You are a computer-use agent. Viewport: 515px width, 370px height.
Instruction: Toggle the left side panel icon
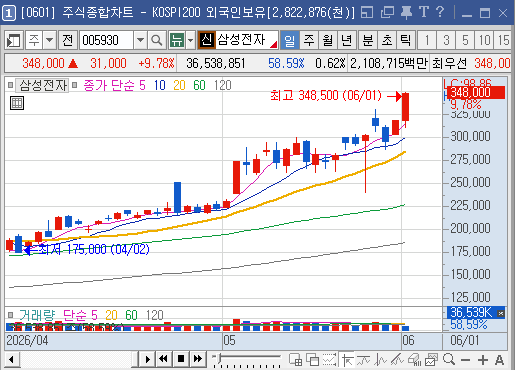click(14, 40)
